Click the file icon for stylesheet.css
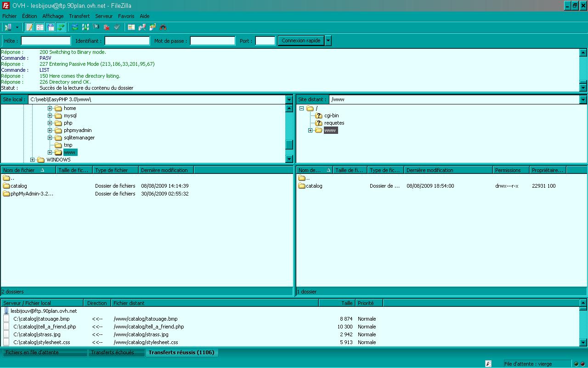This screenshot has height=368, width=588. 6,342
